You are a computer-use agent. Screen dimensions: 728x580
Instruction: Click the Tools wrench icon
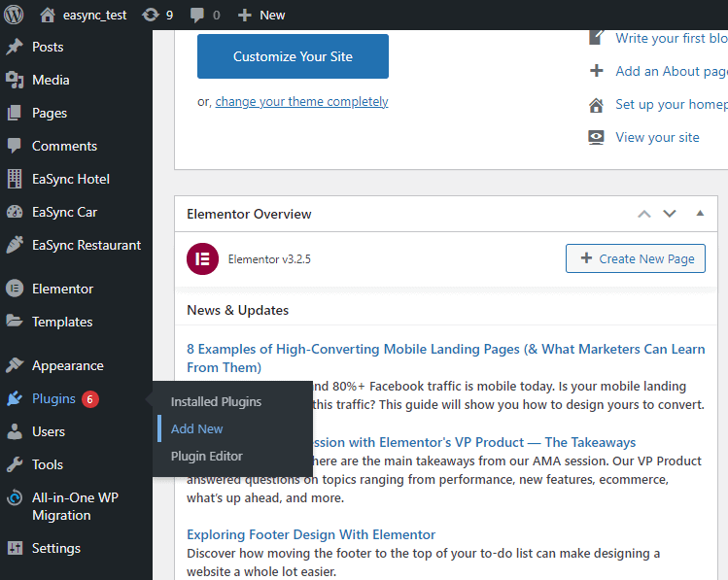pos(15,464)
